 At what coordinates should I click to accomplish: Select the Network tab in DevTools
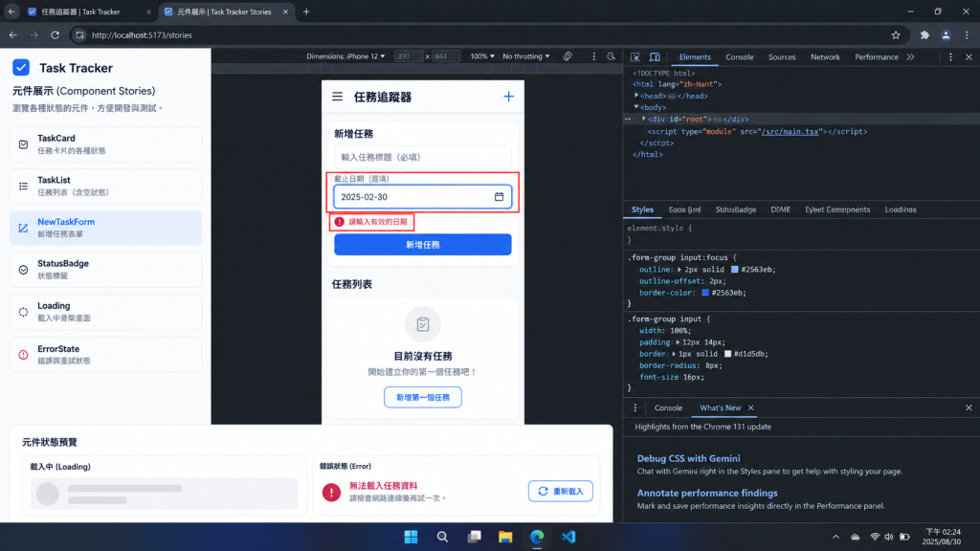point(825,56)
